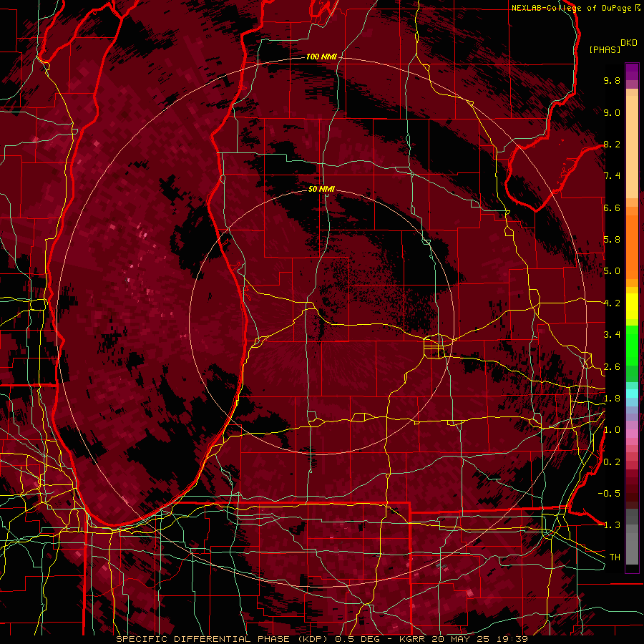Click the 6.6 scale value
644x644 pixels.
coord(612,208)
